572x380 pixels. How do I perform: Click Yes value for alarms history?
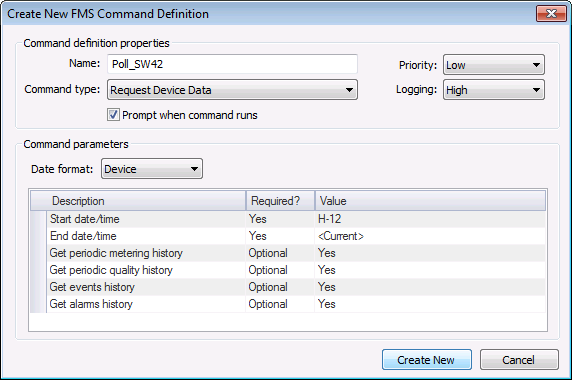coord(430,304)
